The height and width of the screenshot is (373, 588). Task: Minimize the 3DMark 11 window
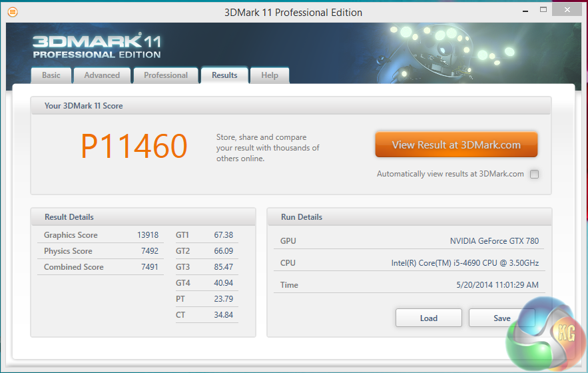point(525,11)
